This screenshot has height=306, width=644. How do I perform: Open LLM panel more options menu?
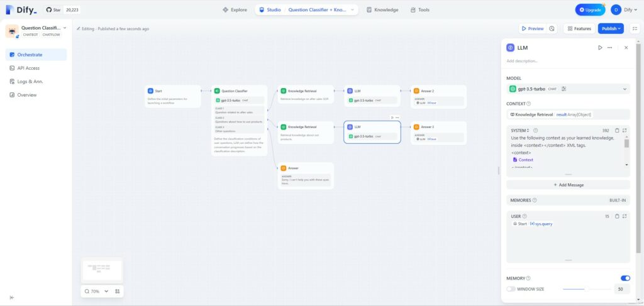(609, 48)
